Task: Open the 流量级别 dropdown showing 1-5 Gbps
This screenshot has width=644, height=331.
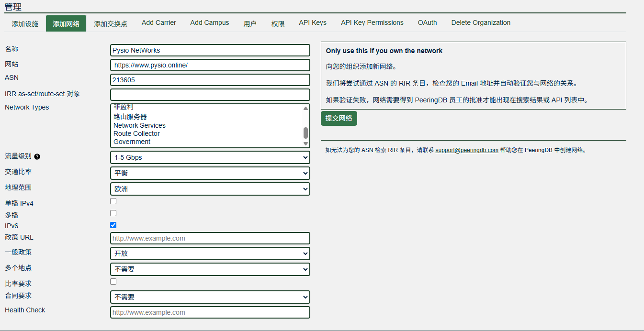Action: click(210, 157)
